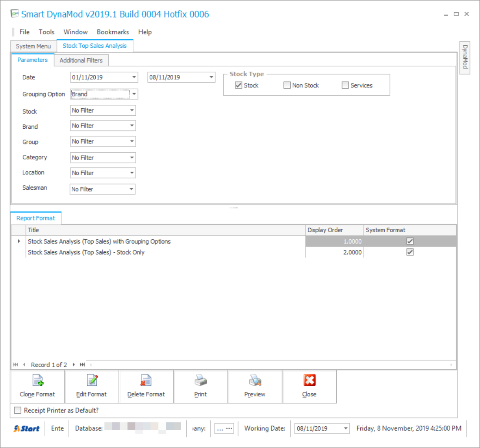The image size is (480, 448).
Task: Click the splitter handle between panels
Action: coord(234,208)
